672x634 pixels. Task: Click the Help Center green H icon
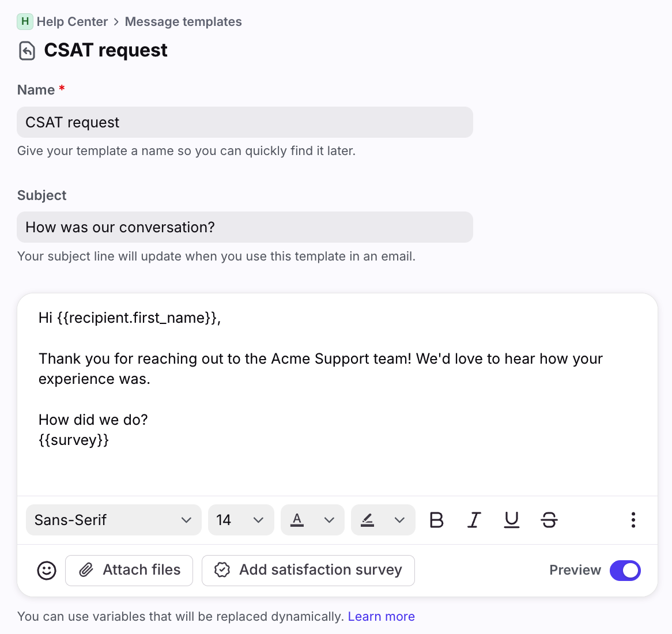coord(25,22)
